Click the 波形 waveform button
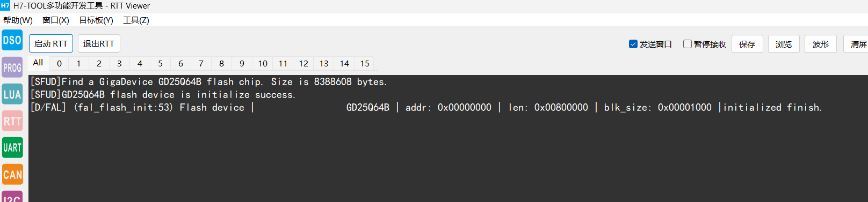 [821, 44]
